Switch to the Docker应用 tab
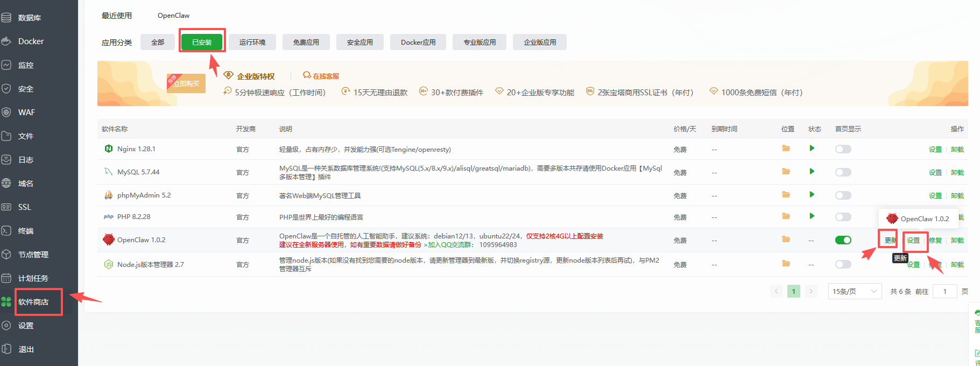Image resolution: width=980 pixels, height=366 pixels. tap(418, 42)
